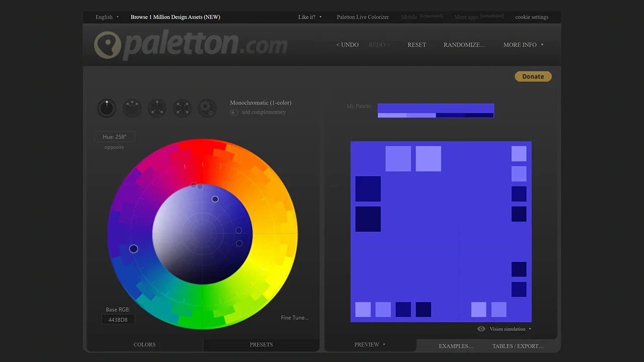Viewport: 644px width, 362px height.
Task: Select the Free-style gear scheme icon
Action: (207, 108)
